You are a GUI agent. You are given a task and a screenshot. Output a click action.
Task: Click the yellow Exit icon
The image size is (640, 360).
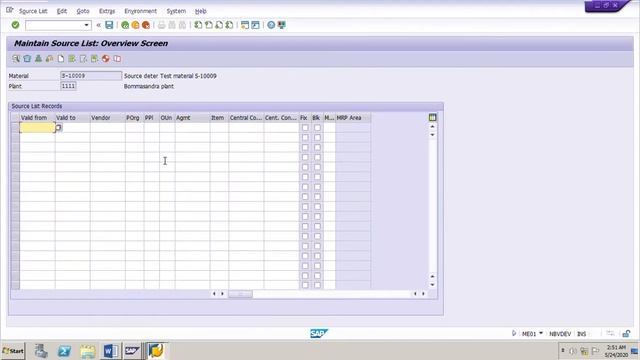pyautogui.click(x=135, y=25)
